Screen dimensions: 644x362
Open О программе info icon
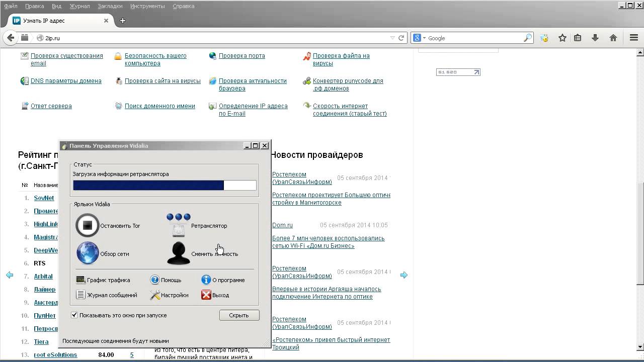pyautogui.click(x=206, y=280)
